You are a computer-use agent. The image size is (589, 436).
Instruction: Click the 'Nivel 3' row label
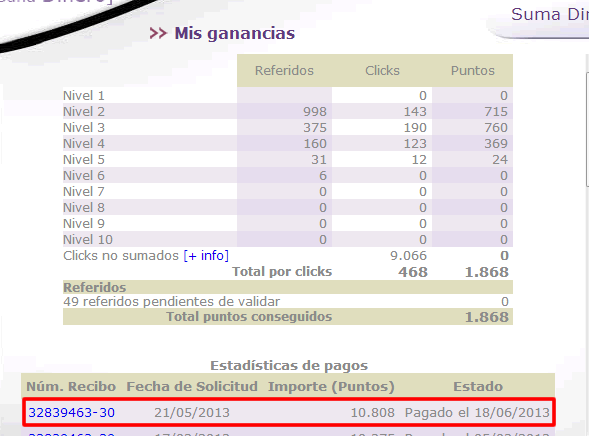(84, 128)
